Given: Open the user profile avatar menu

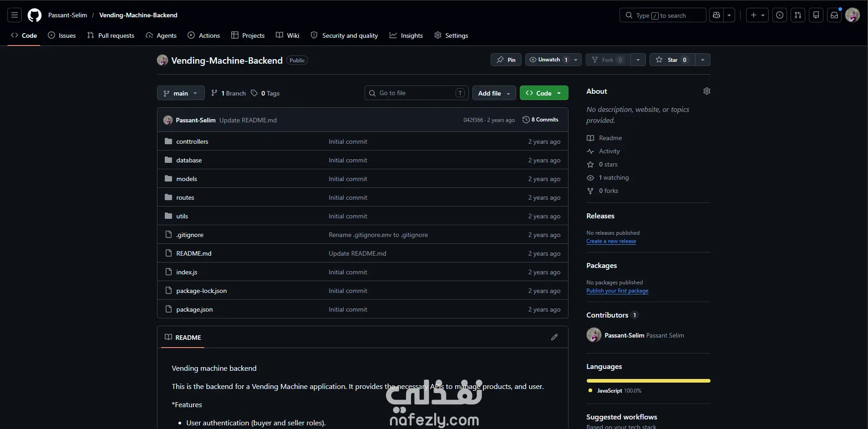Looking at the screenshot, I should pos(853,15).
